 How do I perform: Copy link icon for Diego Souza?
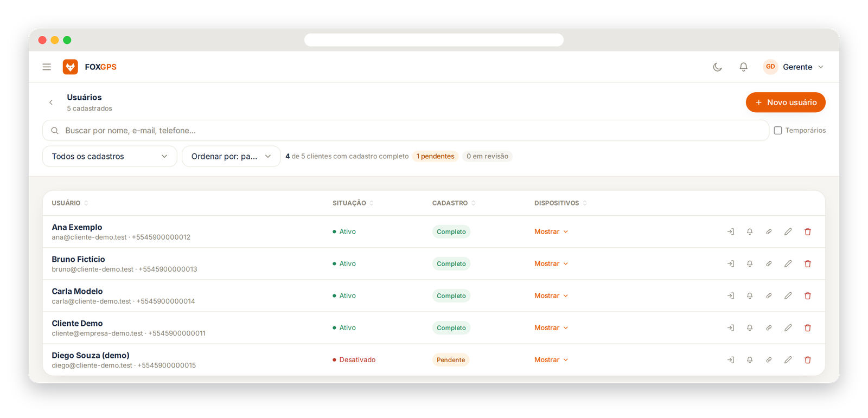(769, 360)
